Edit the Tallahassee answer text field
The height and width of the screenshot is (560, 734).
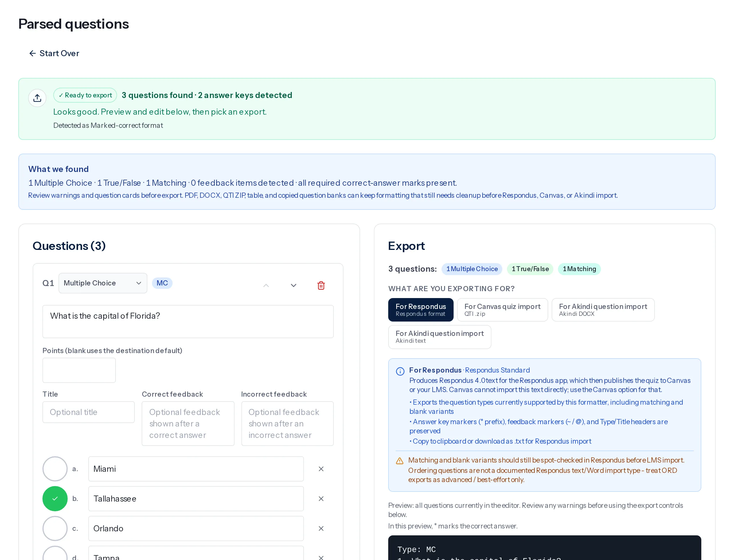coord(196,498)
